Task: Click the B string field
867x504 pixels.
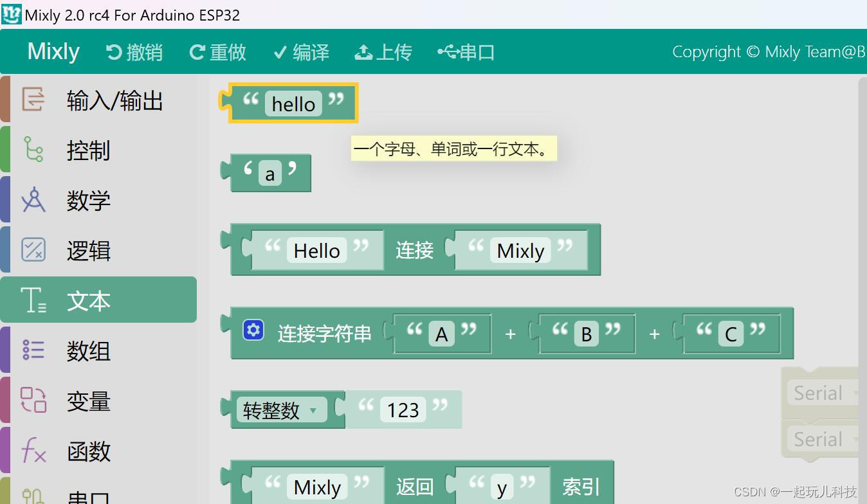Action: [586, 334]
